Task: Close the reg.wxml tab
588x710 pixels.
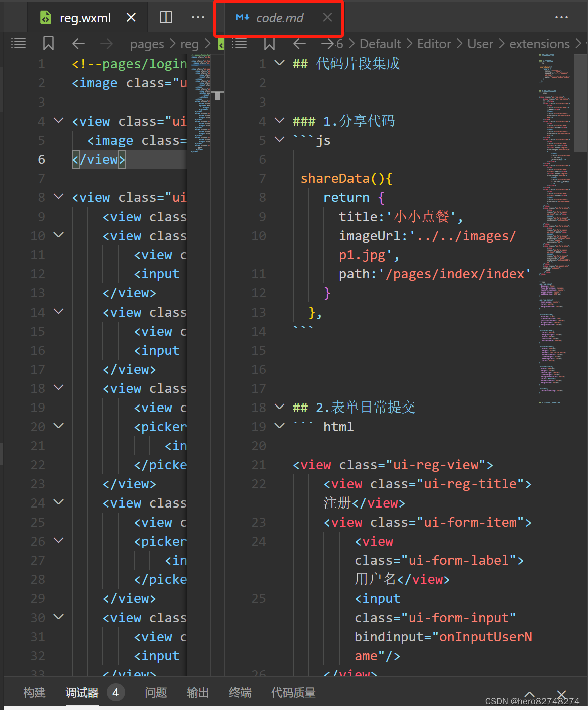Action: click(131, 18)
